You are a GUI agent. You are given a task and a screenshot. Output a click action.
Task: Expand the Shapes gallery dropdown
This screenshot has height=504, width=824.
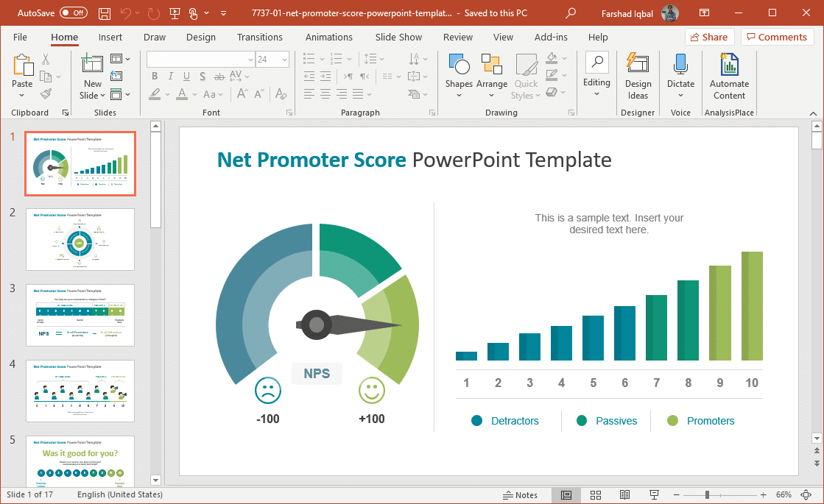pos(459,95)
